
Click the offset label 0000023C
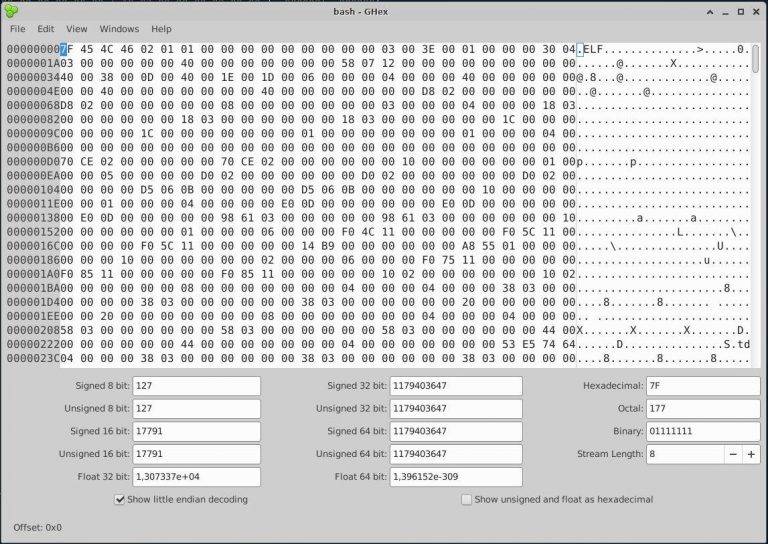click(33, 359)
